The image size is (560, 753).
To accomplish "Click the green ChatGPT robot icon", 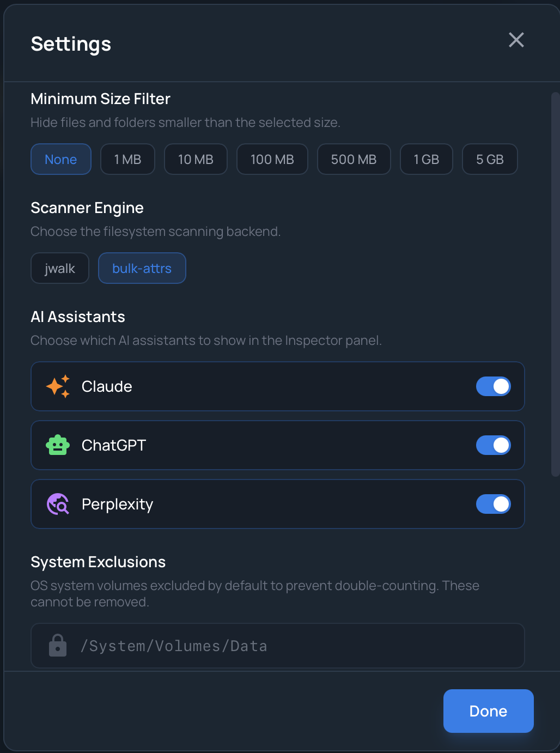I will point(58,445).
